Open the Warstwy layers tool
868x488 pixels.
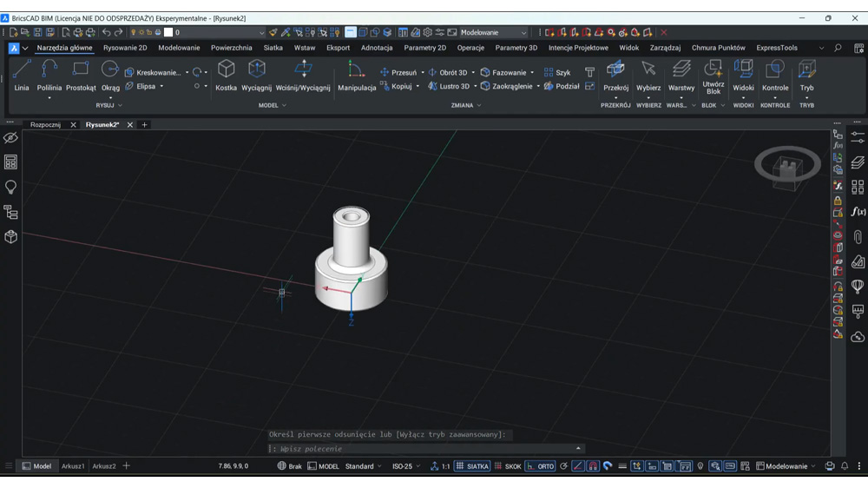681,76
